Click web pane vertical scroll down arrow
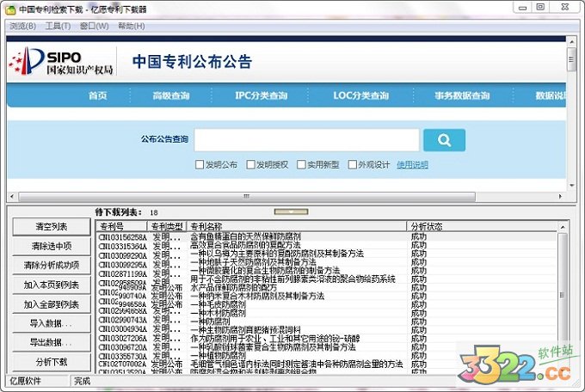 (x=571, y=186)
